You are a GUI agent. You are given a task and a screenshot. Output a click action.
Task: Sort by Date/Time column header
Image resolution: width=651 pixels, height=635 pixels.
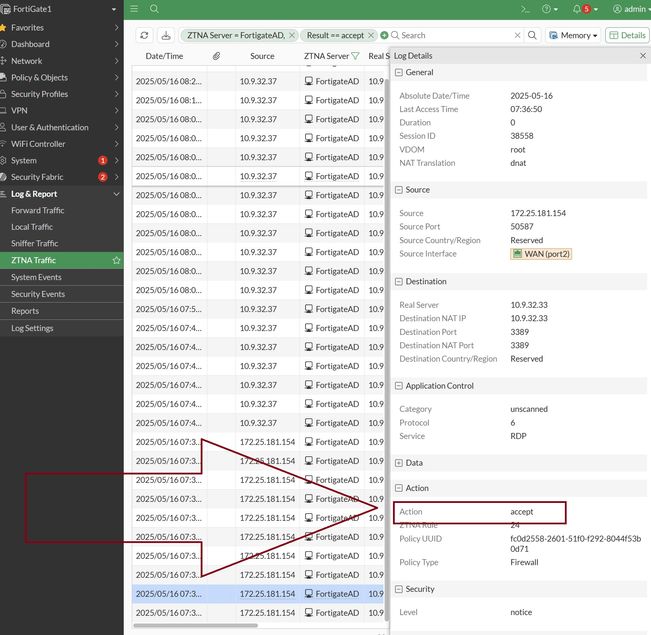coord(164,56)
